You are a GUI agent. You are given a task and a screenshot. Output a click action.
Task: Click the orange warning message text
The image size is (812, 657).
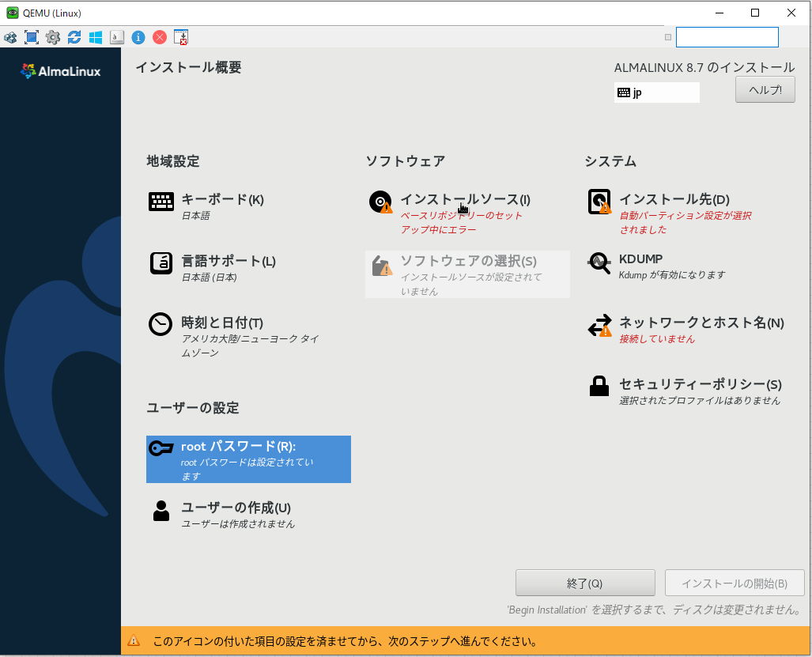click(345, 641)
